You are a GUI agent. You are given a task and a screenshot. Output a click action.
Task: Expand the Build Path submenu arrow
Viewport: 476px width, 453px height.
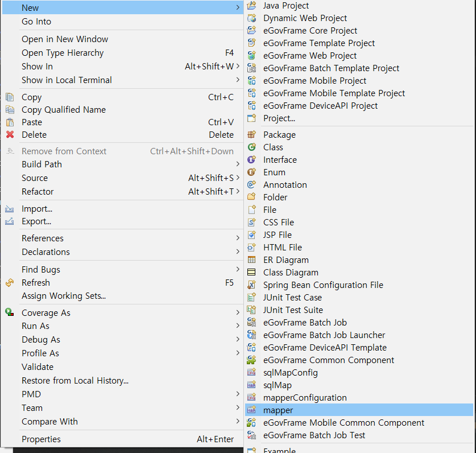point(238,164)
